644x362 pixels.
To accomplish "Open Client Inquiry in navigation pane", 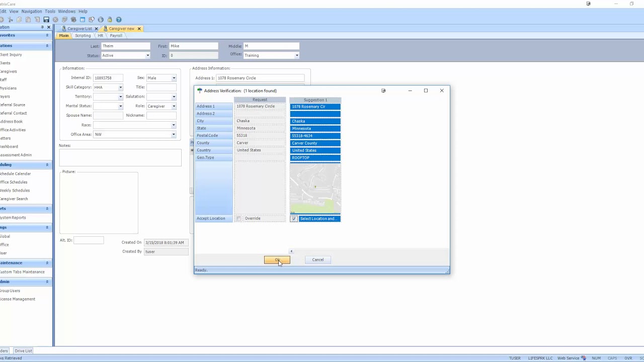I will (x=11, y=55).
